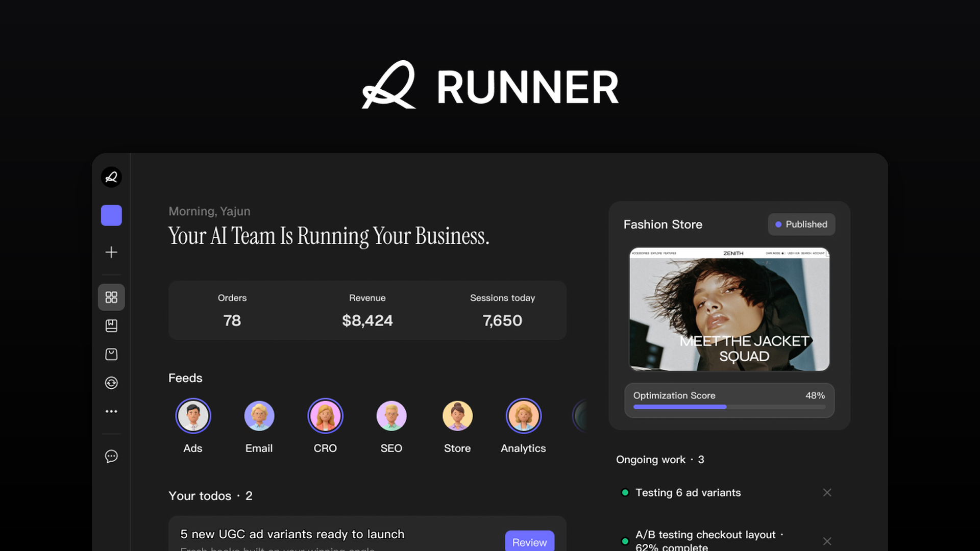
Task: Open the Store agent feed avatar
Action: tap(457, 416)
